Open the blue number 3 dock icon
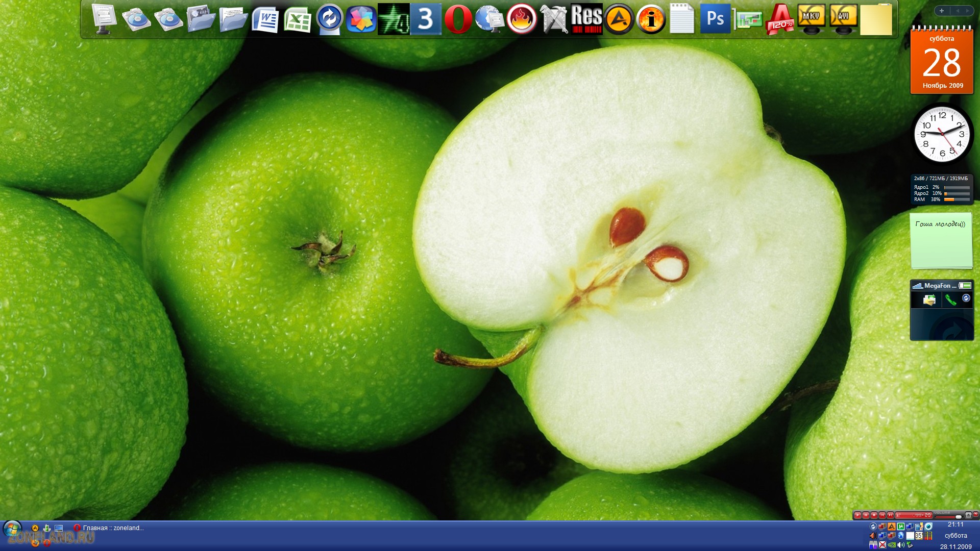The image size is (980, 551). click(x=426, y=19)
